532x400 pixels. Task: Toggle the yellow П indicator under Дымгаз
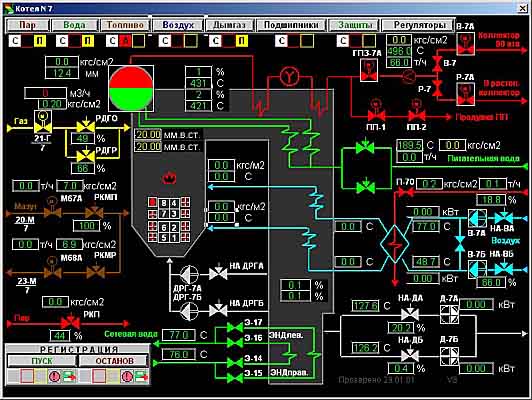(x=241, y=41)
